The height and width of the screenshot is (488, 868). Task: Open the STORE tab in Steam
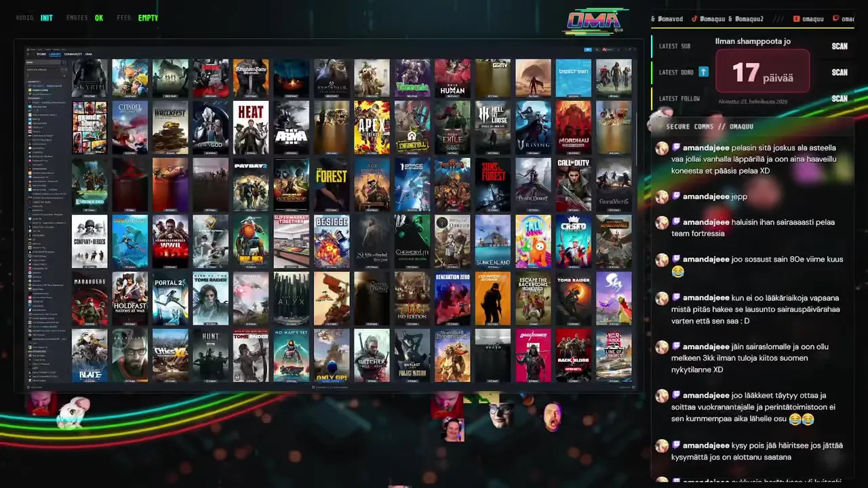(41, 54)
